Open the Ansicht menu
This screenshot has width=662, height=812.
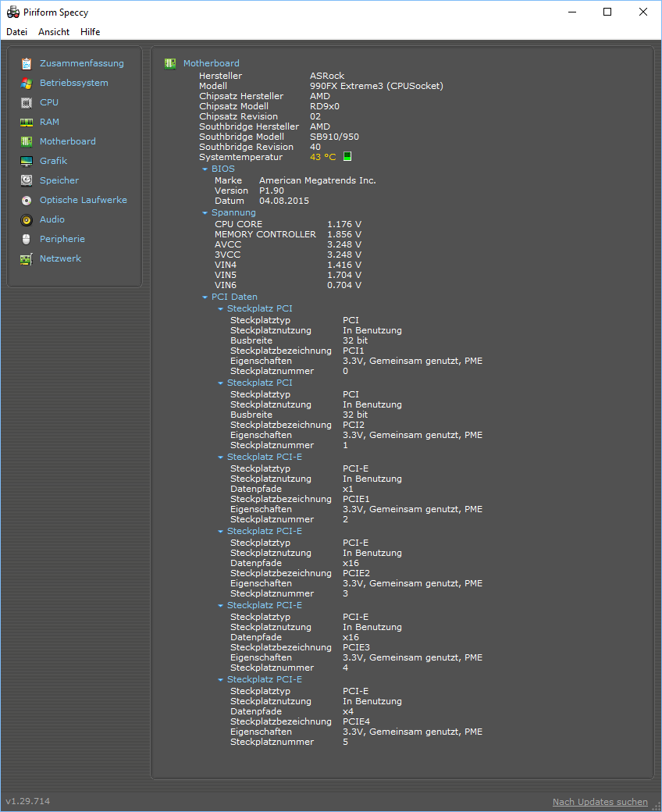pyautogui.click(x=54, y=31)
